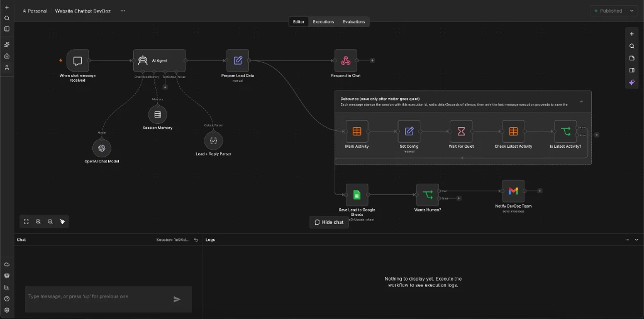Add node after Notify DevDoz Team plus

(540, 191)
